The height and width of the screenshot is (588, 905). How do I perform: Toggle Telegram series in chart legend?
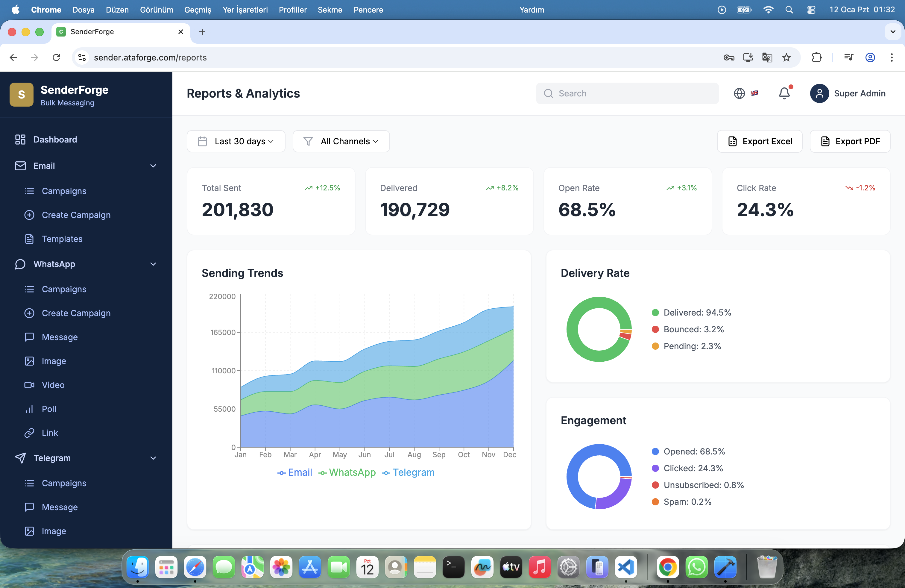pyautogui.click(x=408, y=472)
